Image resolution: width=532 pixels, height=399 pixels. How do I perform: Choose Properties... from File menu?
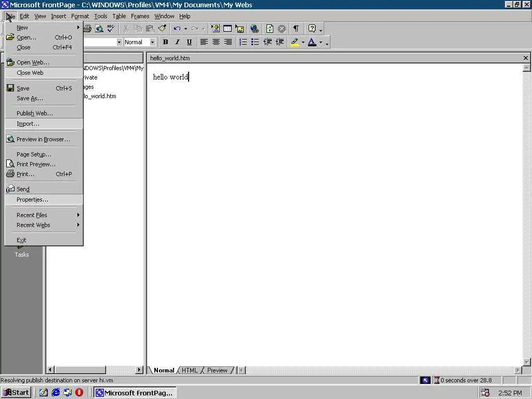point(44,199)
